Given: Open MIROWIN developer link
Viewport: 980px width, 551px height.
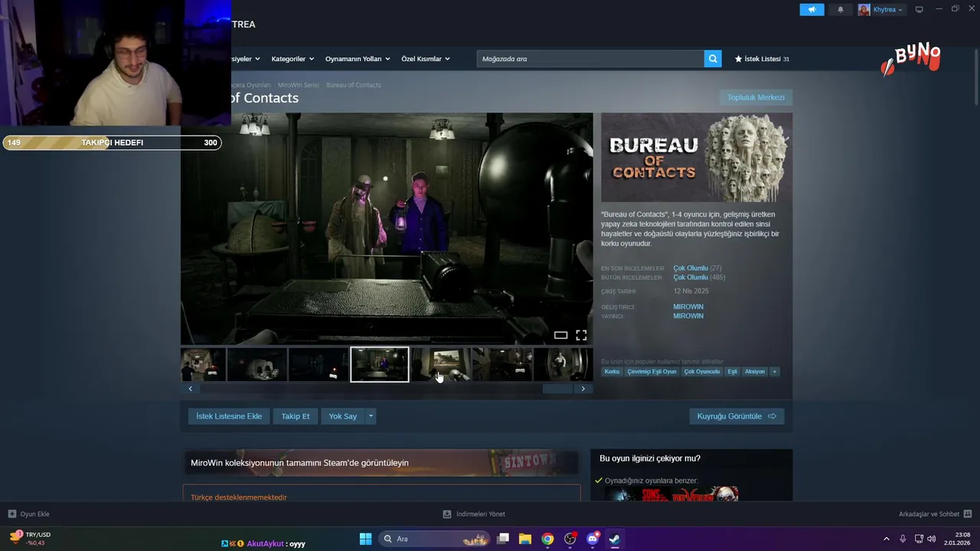Looking at the screenshot, I should coord(688,307).
